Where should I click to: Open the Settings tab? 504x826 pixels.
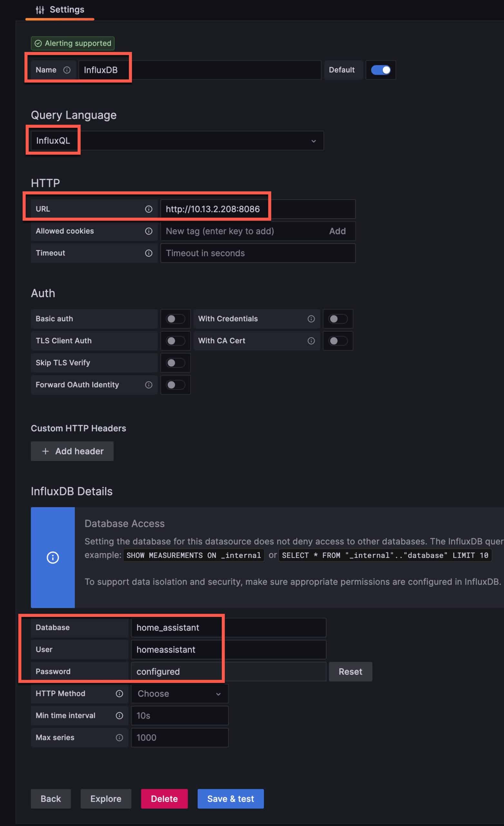click(60, 10)
